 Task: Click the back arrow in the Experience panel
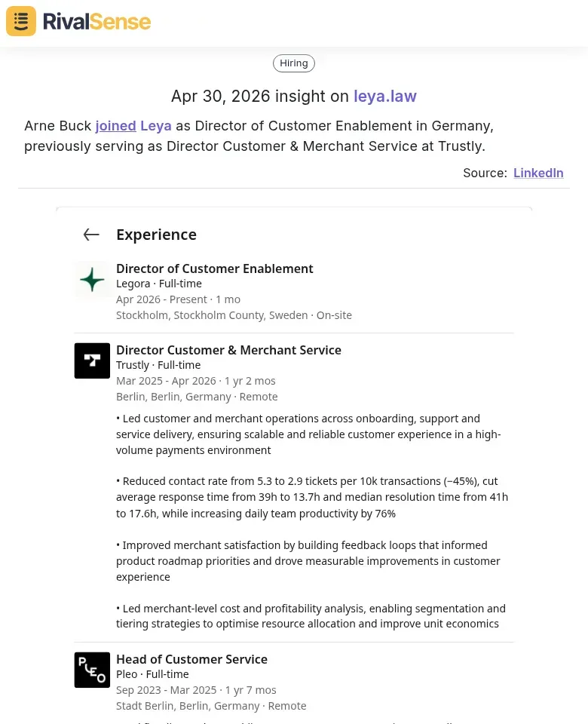pyautogui.click(x=91, y=235)
